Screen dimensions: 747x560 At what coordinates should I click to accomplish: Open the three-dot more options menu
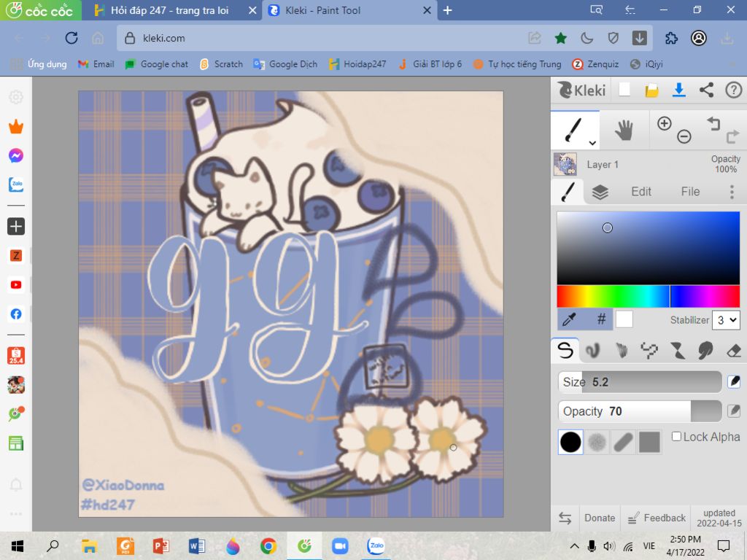pyautogui.click(x=732, y=192)
